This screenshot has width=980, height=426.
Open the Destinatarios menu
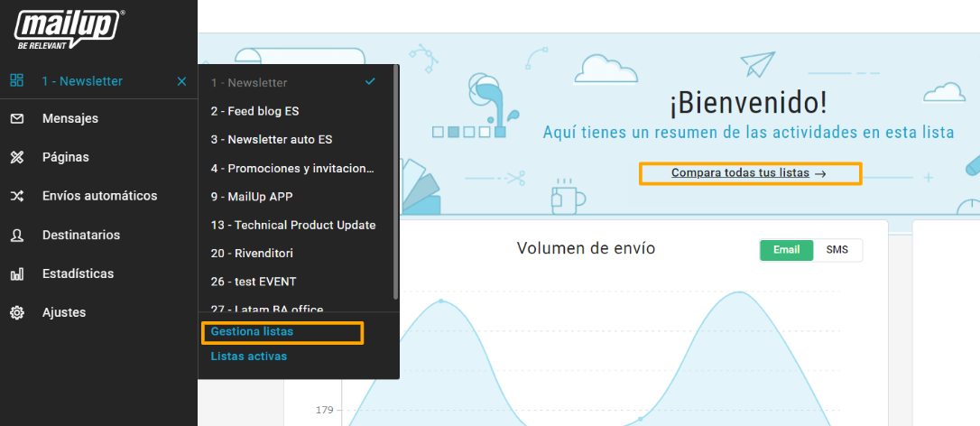81,236
